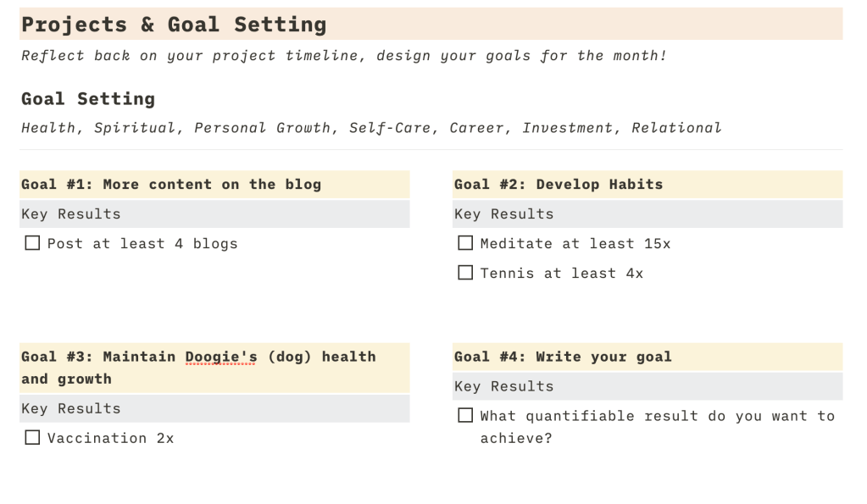Viewport: 867px width, 504px height.
Task: Click the Key Results label under Goal #4
Action: (x=504, y=386)
